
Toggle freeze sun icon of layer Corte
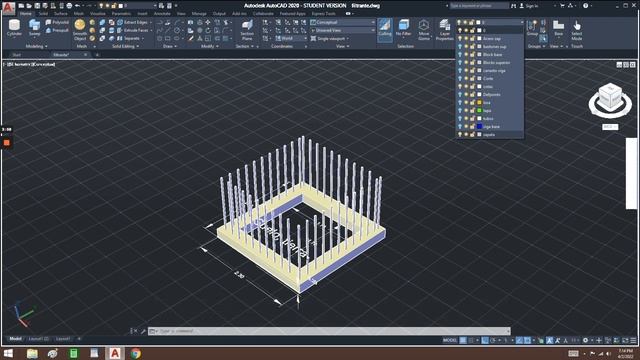466,78
